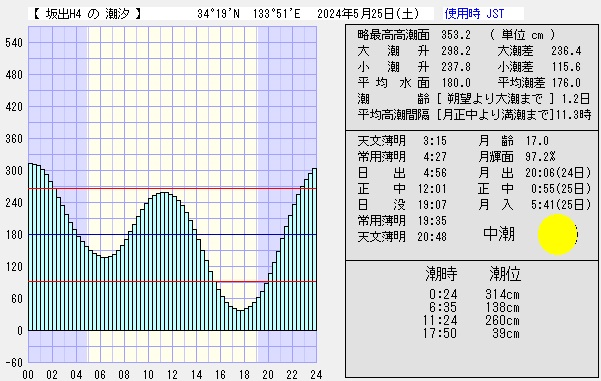
Task: Click the evening 天文薄明 time 20:48
Action: pyautogui.click(x=432, y=237)
